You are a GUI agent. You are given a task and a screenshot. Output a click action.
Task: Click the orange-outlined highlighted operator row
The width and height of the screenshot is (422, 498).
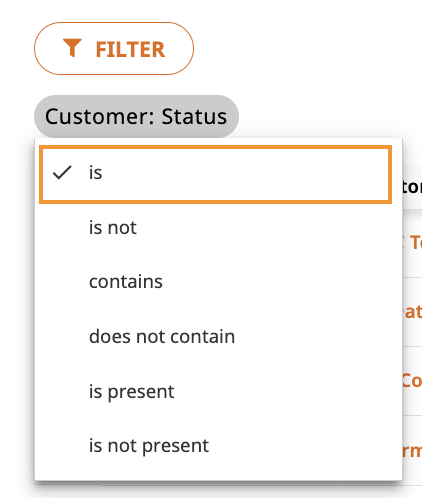click(x=215, y=174)
